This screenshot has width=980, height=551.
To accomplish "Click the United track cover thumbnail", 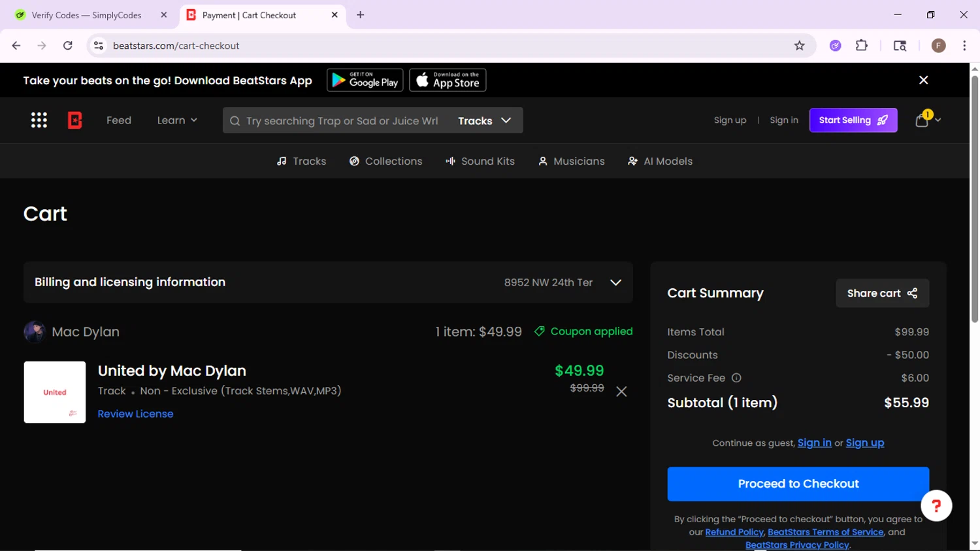I will click(55, 392).
